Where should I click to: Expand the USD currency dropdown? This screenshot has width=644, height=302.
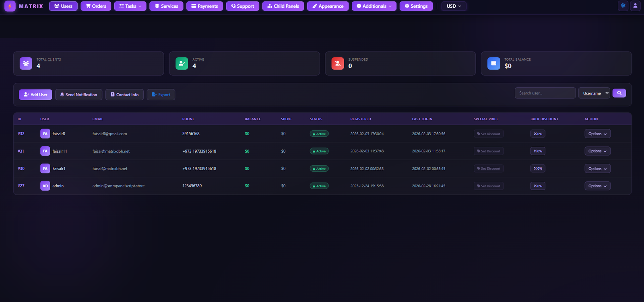point(454,6)
